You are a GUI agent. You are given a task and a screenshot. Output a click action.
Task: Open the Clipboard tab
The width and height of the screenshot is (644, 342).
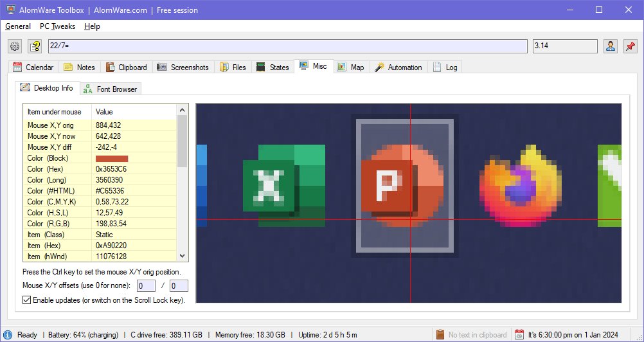(127, 67)
